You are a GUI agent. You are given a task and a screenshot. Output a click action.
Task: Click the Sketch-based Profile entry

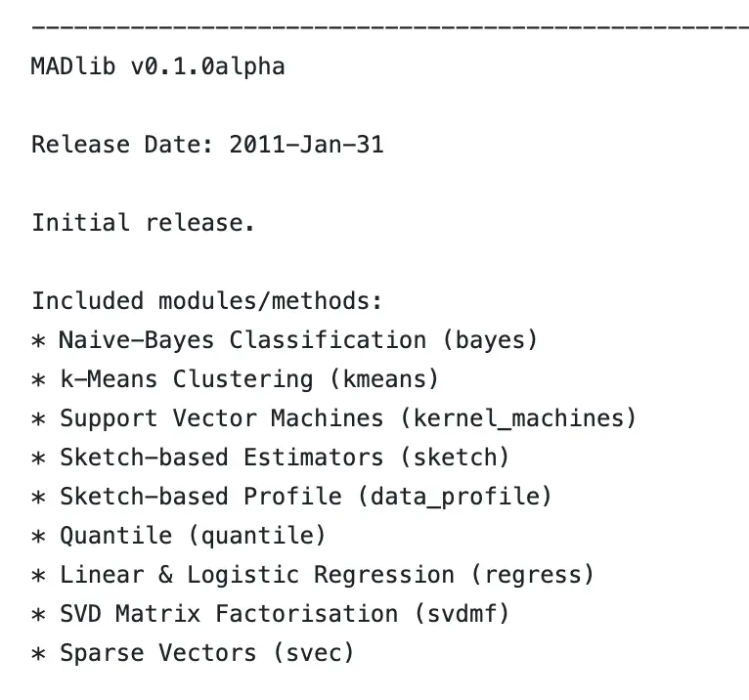click(x=200, y=497)
